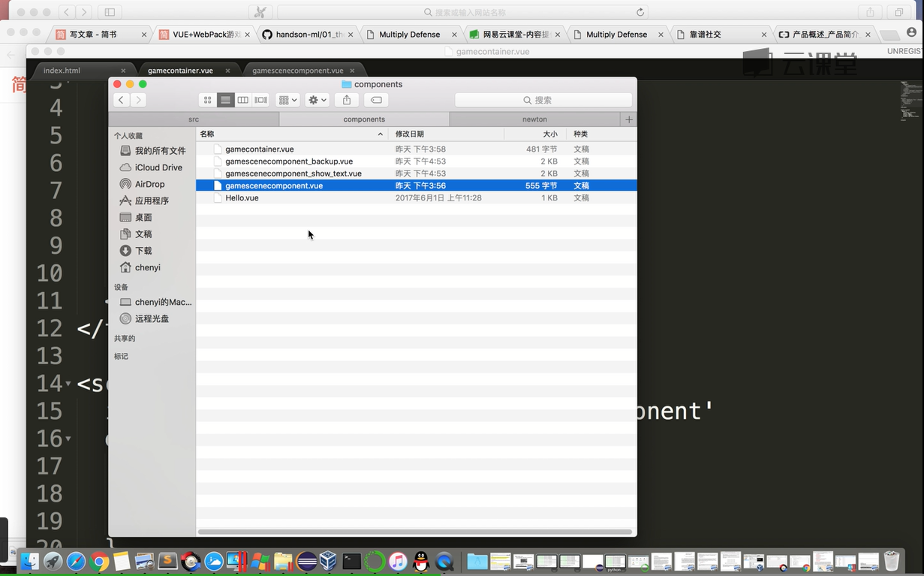Open the Finder arrange-by grouping dropdown
Screen dimensions: 924x576
[x=287, y=100]
